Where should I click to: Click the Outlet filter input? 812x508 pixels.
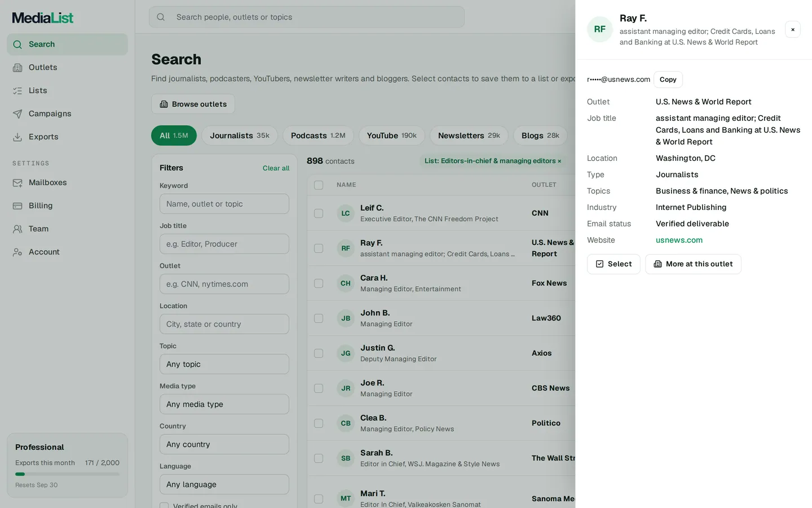point(224,284)
